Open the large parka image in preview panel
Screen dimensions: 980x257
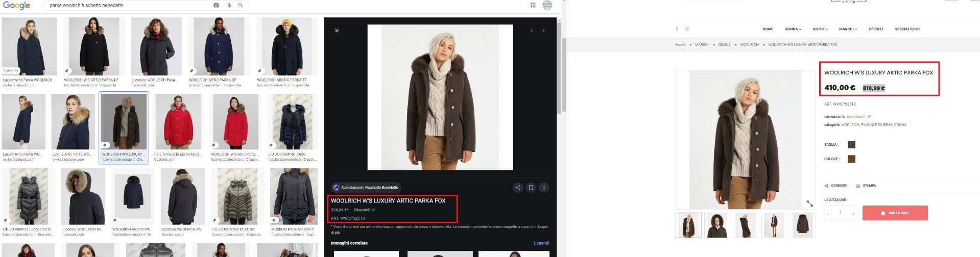(x=440, y=97)
